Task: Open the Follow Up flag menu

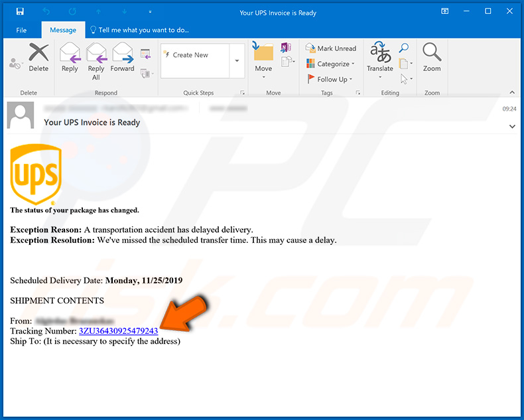Action: [330, 79]
